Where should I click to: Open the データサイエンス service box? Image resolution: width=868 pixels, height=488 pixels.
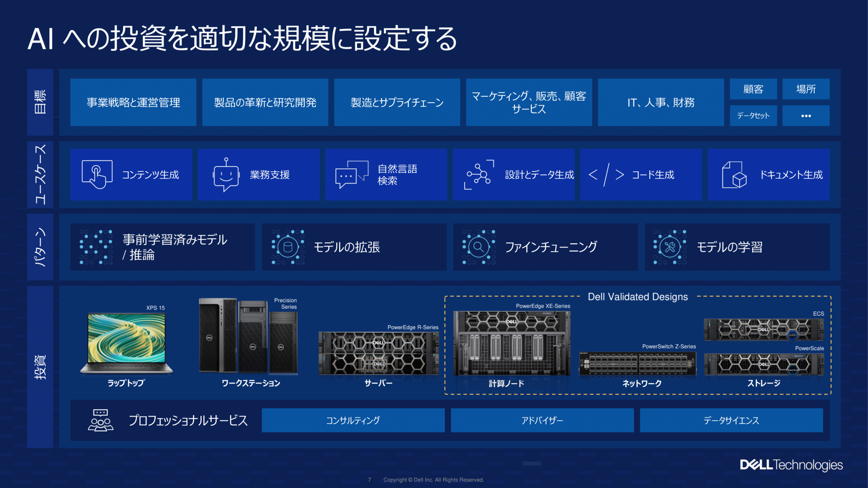point(731,420)
